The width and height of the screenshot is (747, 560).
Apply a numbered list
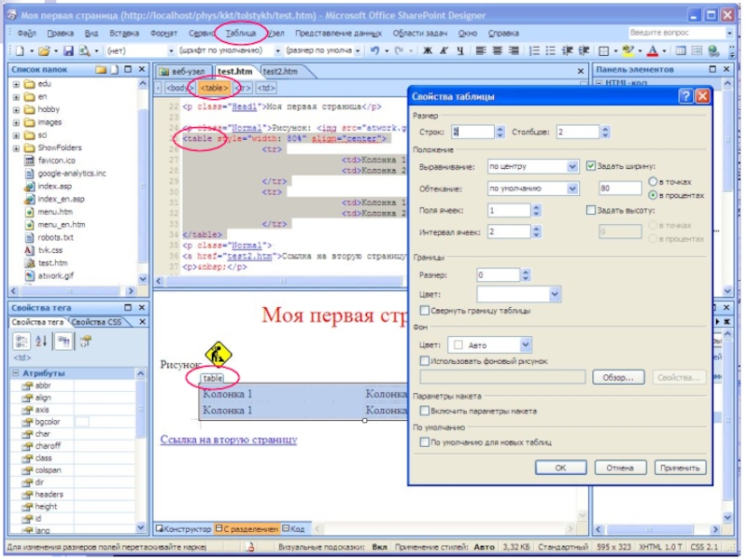(534, 50)
